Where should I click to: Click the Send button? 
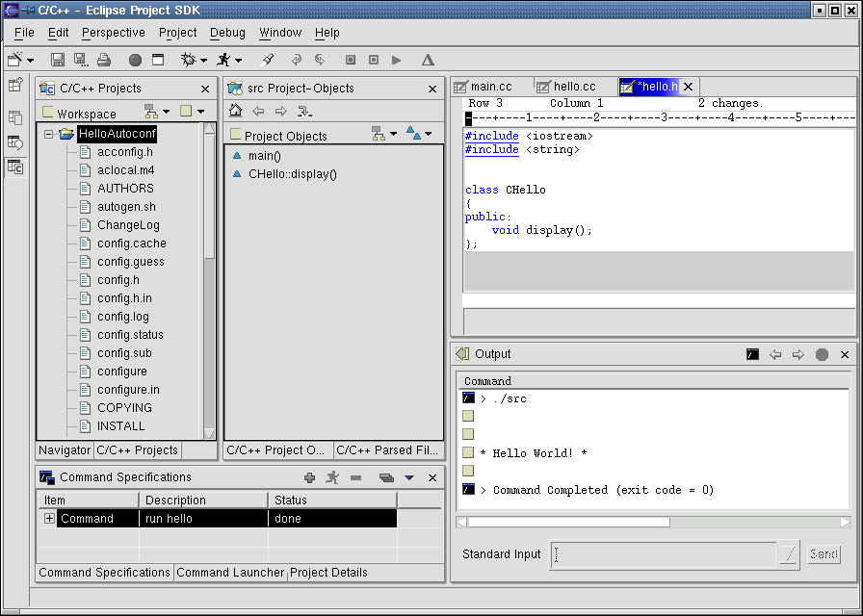click(x=824, y=554)
